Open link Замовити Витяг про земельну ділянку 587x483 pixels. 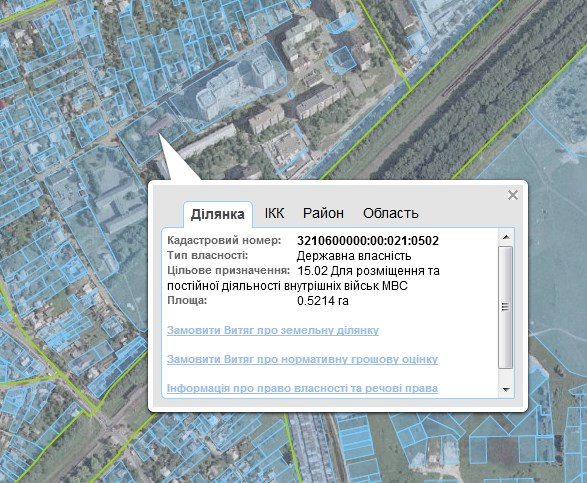click(273, 330)
